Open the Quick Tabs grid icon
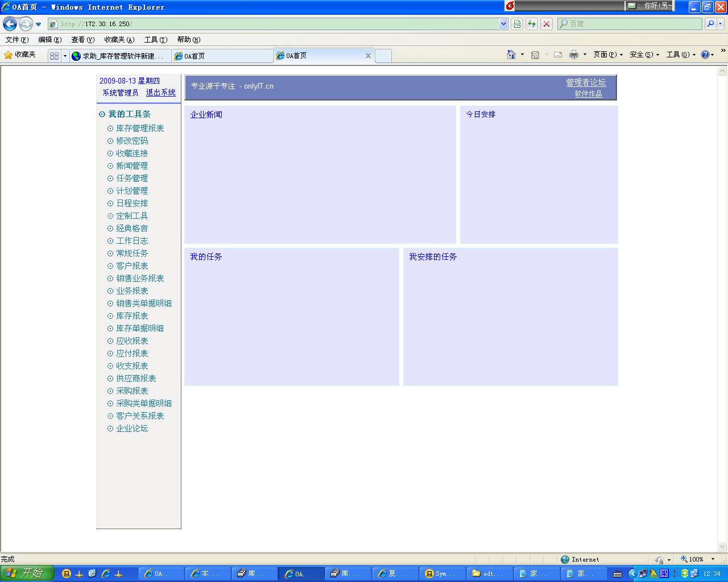Viewport: 728px width, 582px height. click(x=54, y=56)
